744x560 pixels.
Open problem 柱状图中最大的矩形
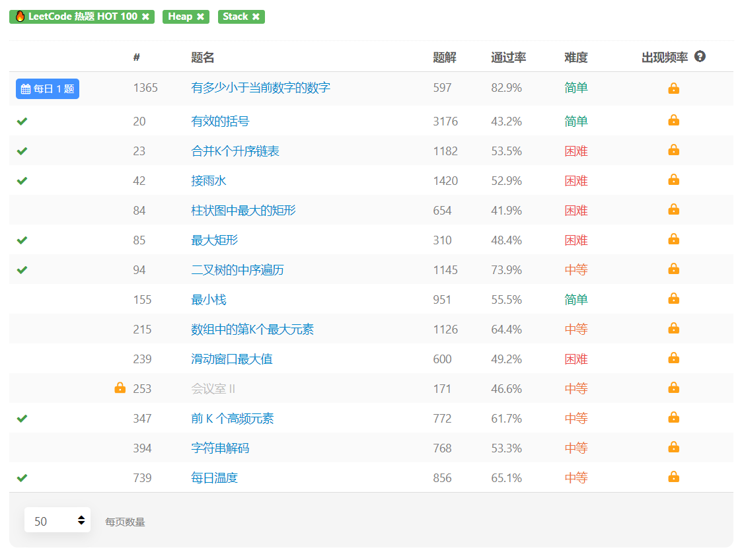click(243, 211)
